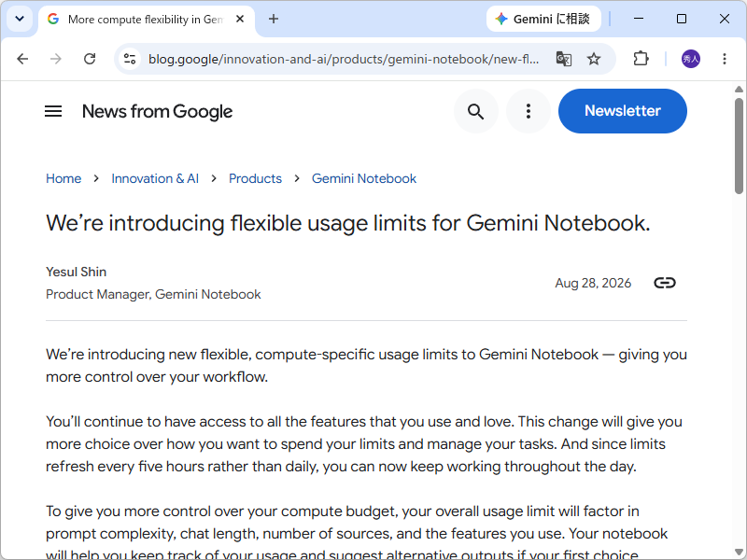Click the scrollbar up arrow
The height and width of the screenshot is (560, 747).
tap(739, 90)
